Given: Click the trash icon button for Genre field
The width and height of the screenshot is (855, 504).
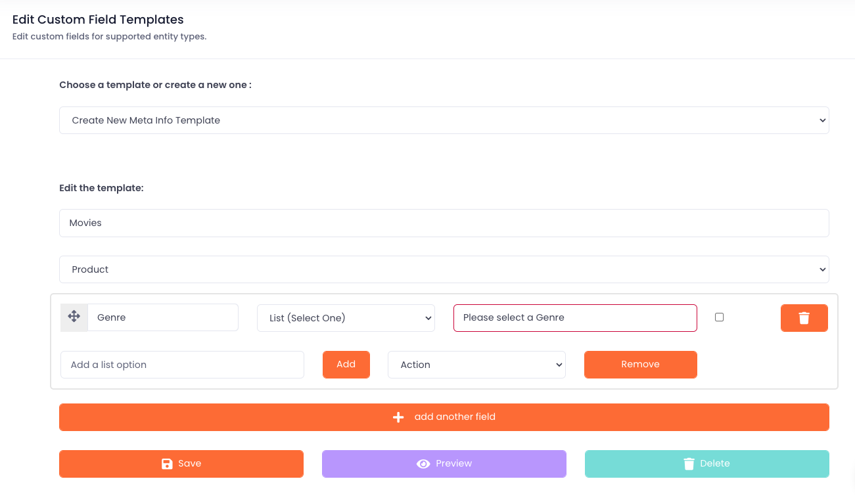Looking at the screenshot, I should (804, 318).
